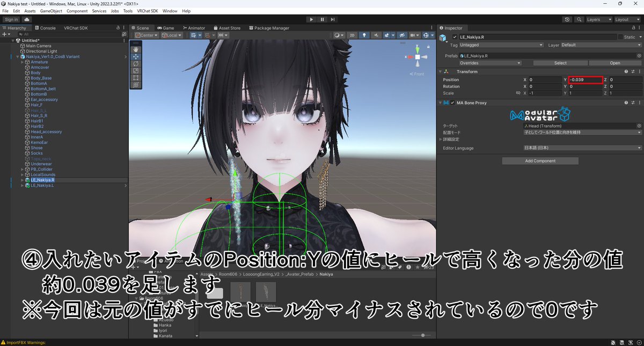Open the Layer Default dropdown
Screen dimensions: 644x346
pyautogui.click(x=601, y=45)
